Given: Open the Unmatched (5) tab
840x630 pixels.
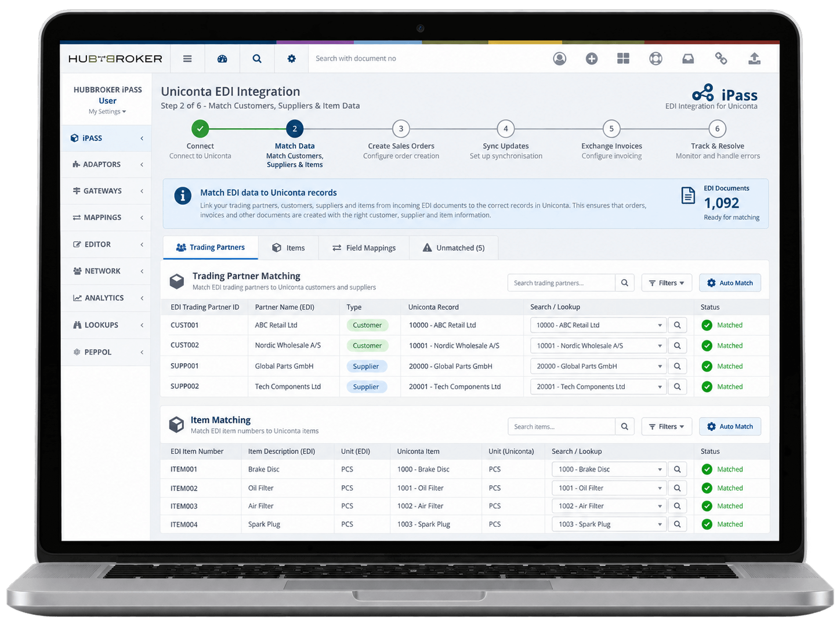Looking at the screenshot, I should point(454,248).
